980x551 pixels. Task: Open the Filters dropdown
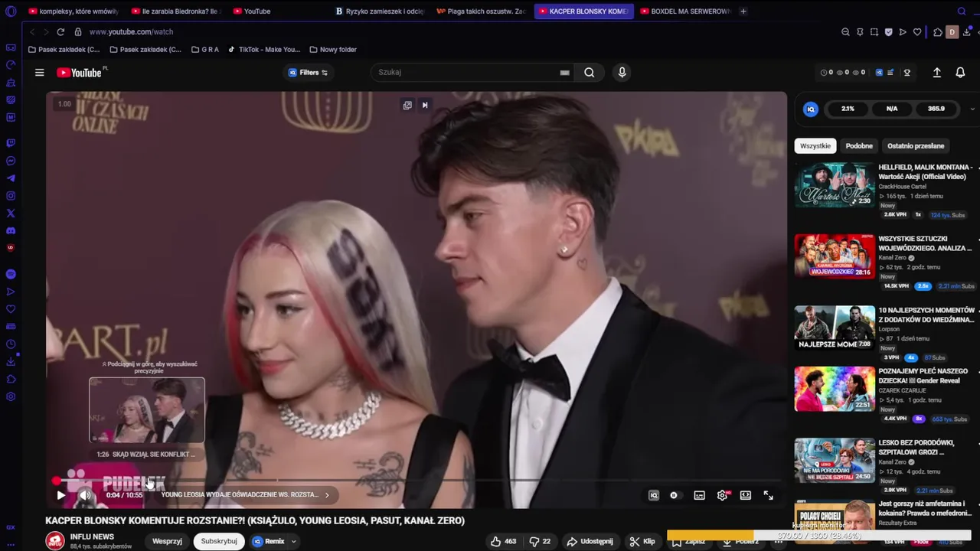[x=308, y=73]
